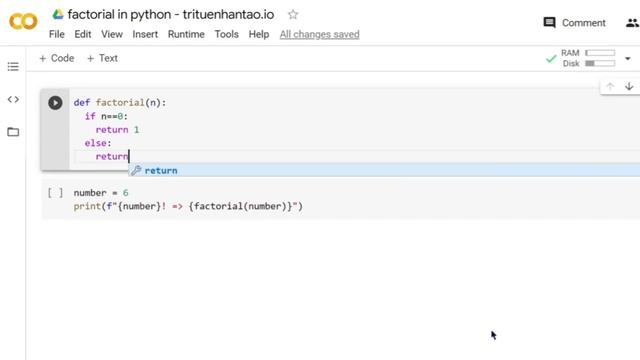Click the Disk usage bar
Screen dimensions: 640x360
coord(600,63)
